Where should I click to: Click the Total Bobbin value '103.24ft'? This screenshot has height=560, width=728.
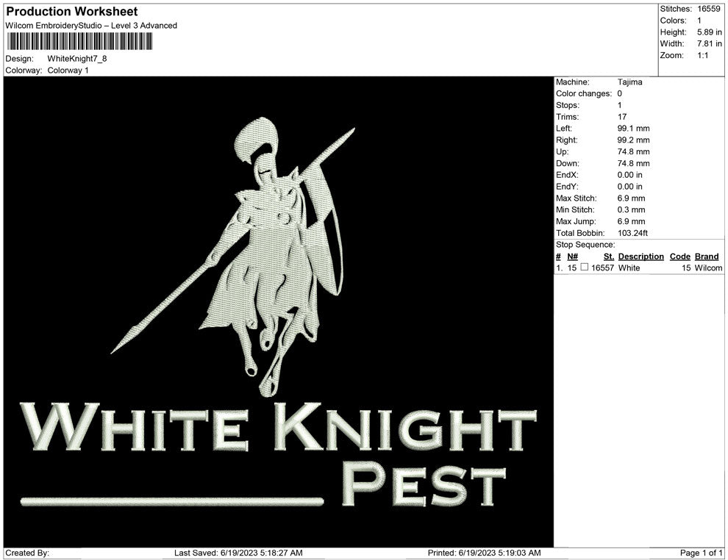632,233
